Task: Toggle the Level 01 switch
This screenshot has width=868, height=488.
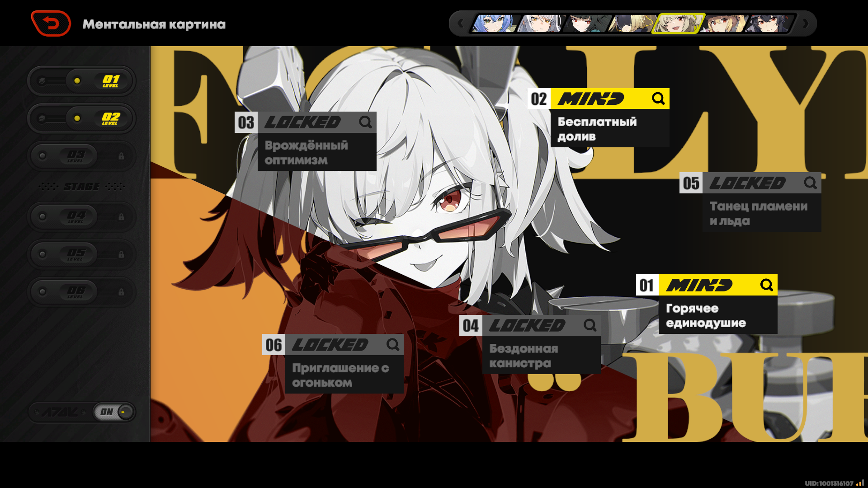Action: coord(81,81)
